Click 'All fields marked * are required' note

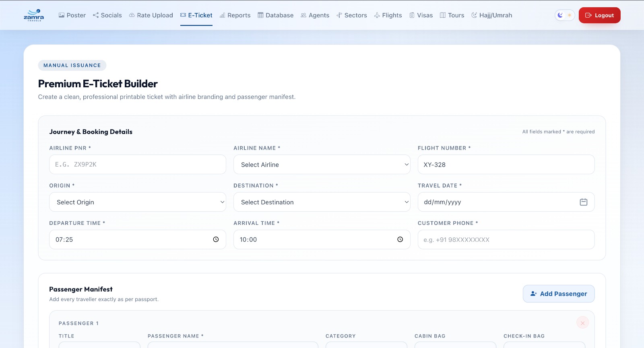[558, 132]
